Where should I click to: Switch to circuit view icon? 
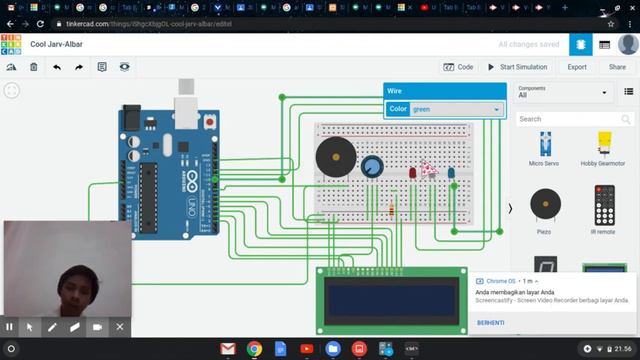tap(580, 44)
